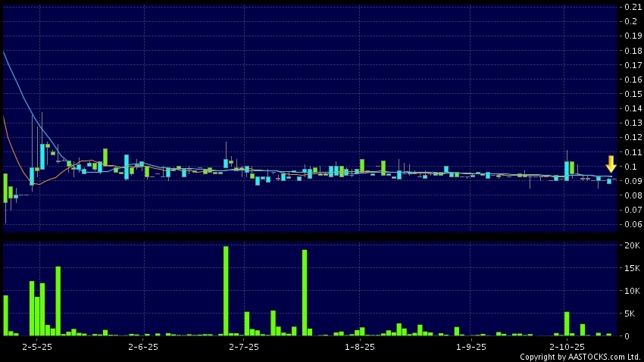The width and height of the screenshot is (644, 362).
Task: Click the start of the blue moving average line
Action: coord(5,52)
